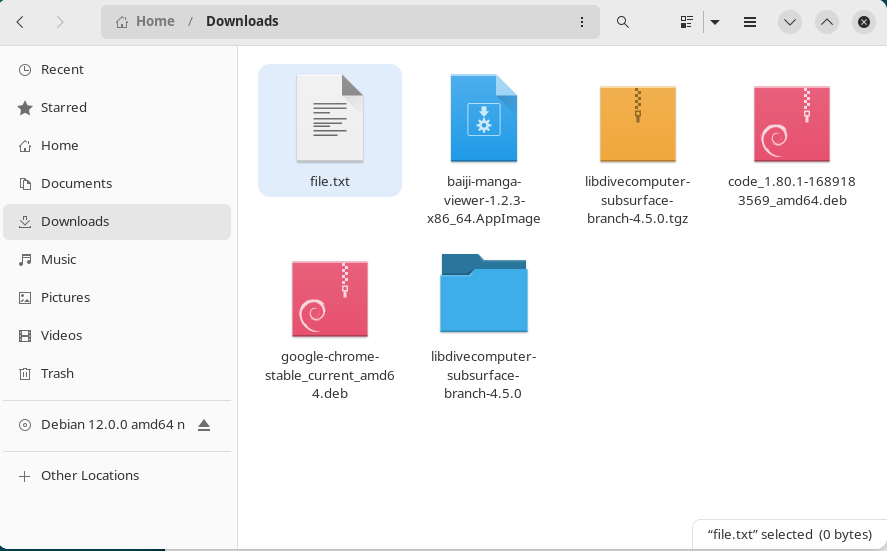The width and height of the screenshot is (887, 551).
Task: Click the "google-chrome-stable_current_amd64.deb" file name
Action: [330, 375]
